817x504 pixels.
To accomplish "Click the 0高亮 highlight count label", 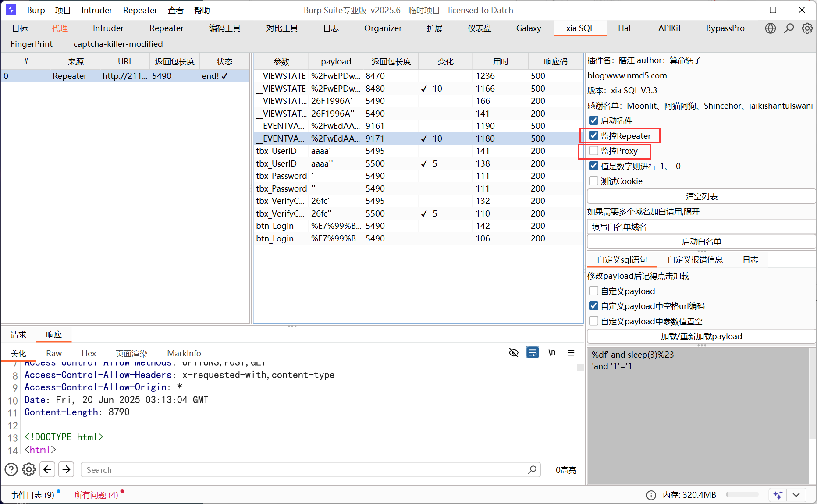I will (x=566, y=470).
